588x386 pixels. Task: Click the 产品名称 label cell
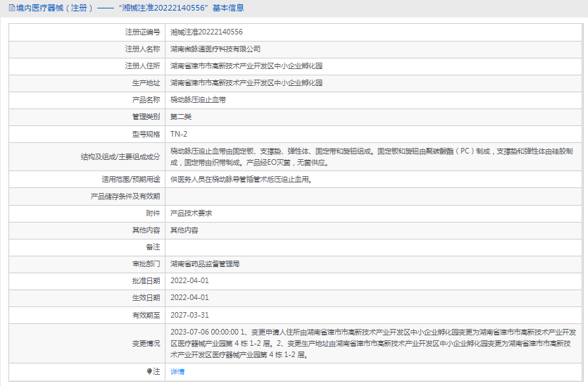87,100
